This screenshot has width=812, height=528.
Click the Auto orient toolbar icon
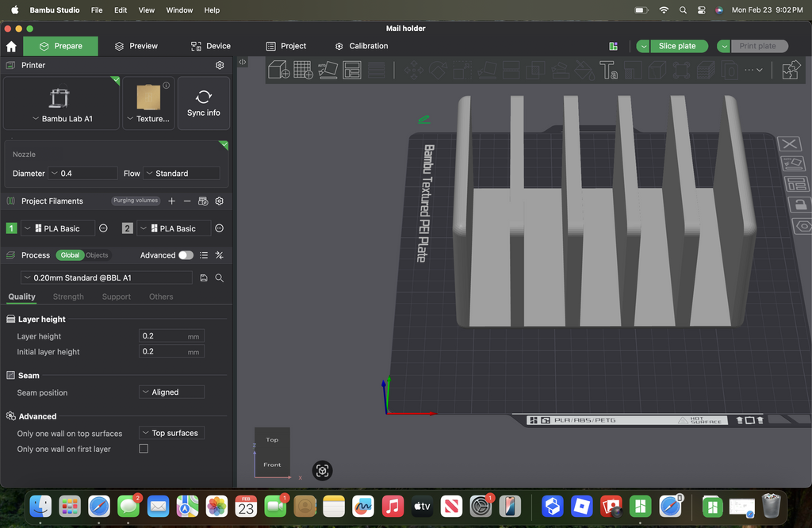pyautogui.click(x=327, y=70)
